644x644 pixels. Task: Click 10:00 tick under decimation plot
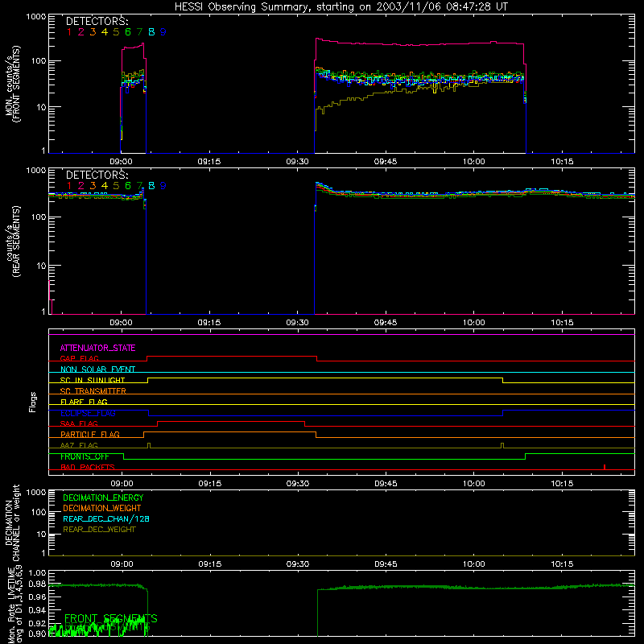click(x=473, y=564)
